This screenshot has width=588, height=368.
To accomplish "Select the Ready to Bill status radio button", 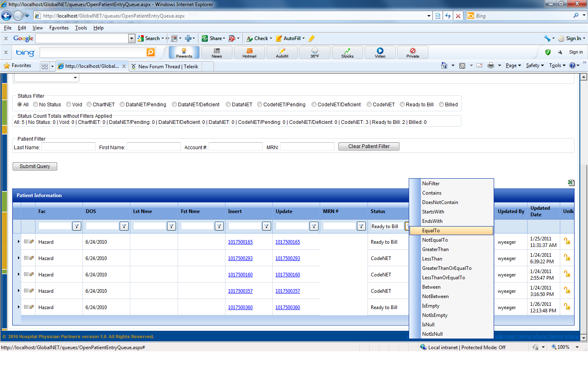I will coord(402,105).
